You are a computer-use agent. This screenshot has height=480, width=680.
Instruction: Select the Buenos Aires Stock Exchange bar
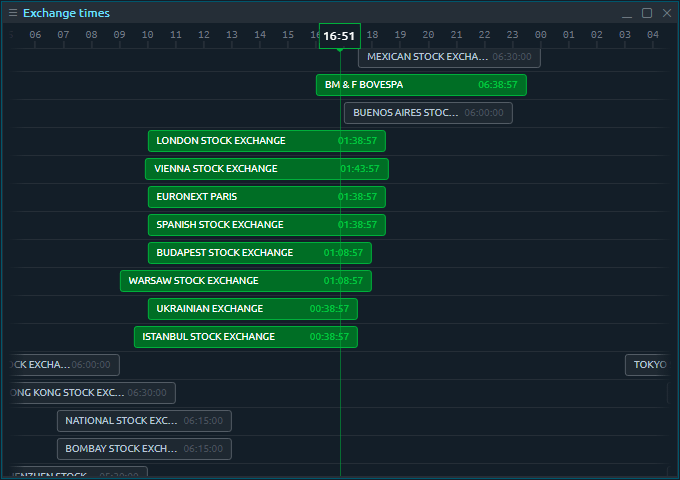(428, 113)
